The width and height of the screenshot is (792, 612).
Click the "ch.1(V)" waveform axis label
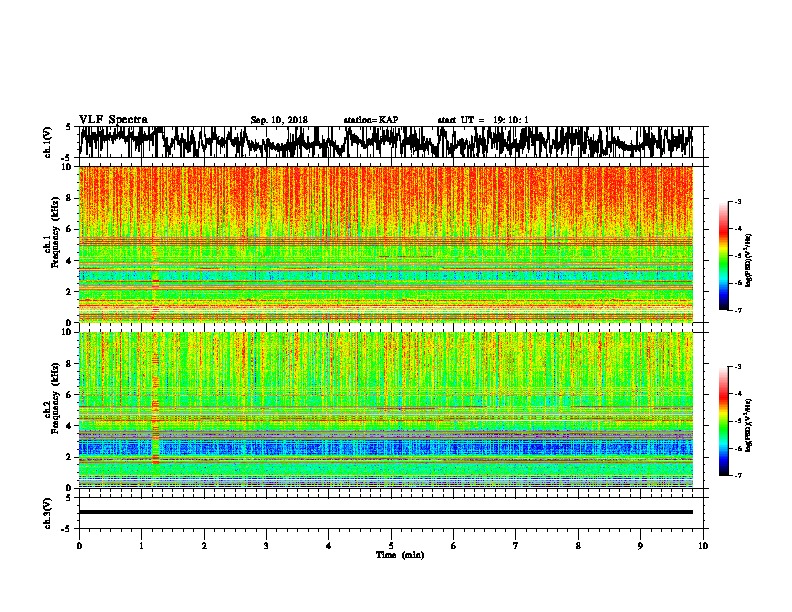(48, 142)
